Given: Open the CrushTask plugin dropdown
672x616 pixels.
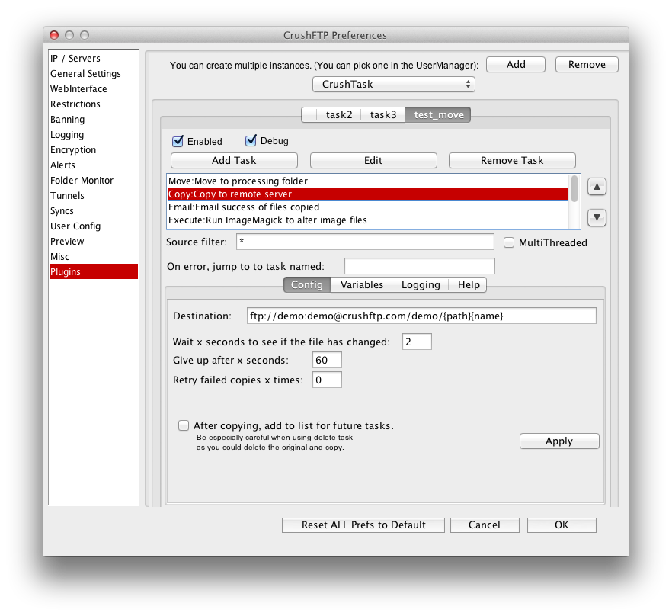Looking at the screenshot, I should pos(393,85).
